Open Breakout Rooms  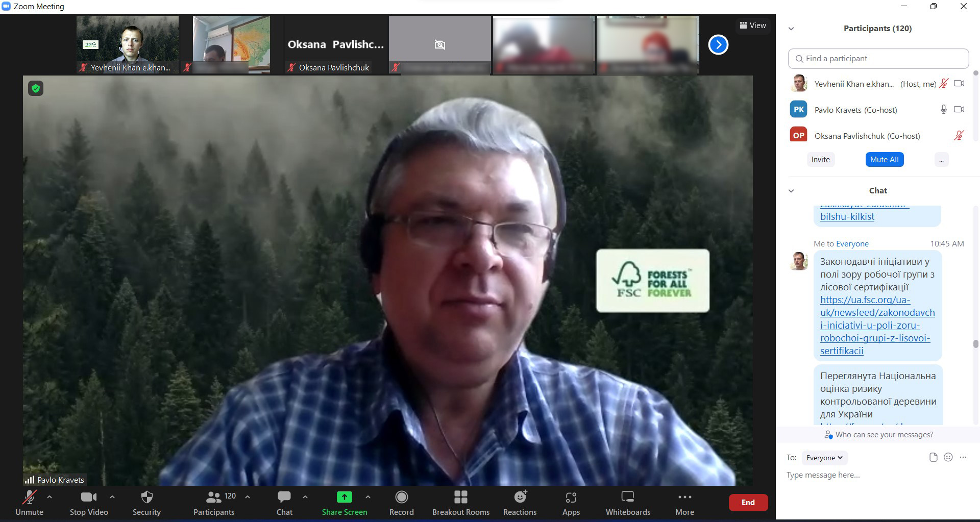point(461,503)
